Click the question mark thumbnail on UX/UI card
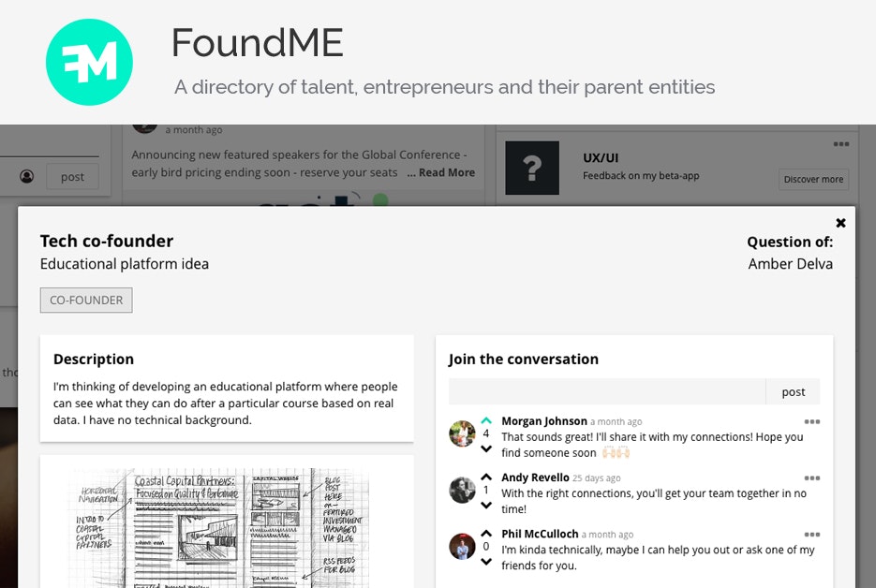The width and height of the screenshot is (876, 588). 532,168
